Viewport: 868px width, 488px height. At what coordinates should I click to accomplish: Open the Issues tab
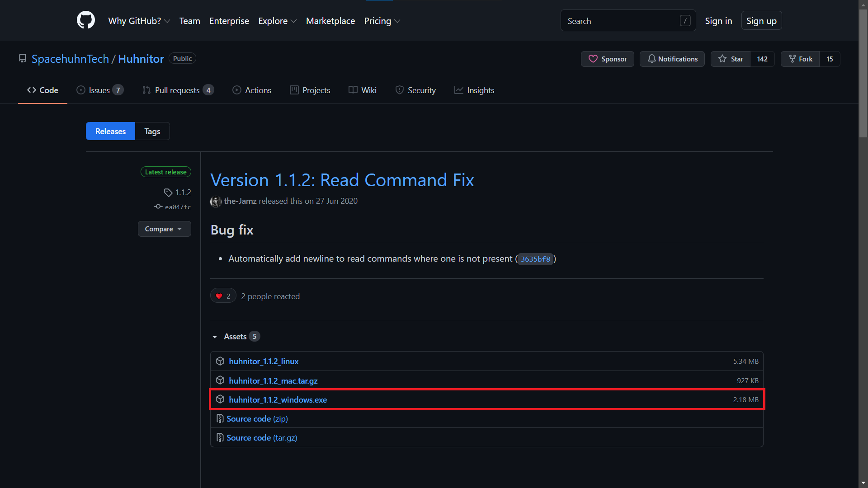[x=100, y=90]
